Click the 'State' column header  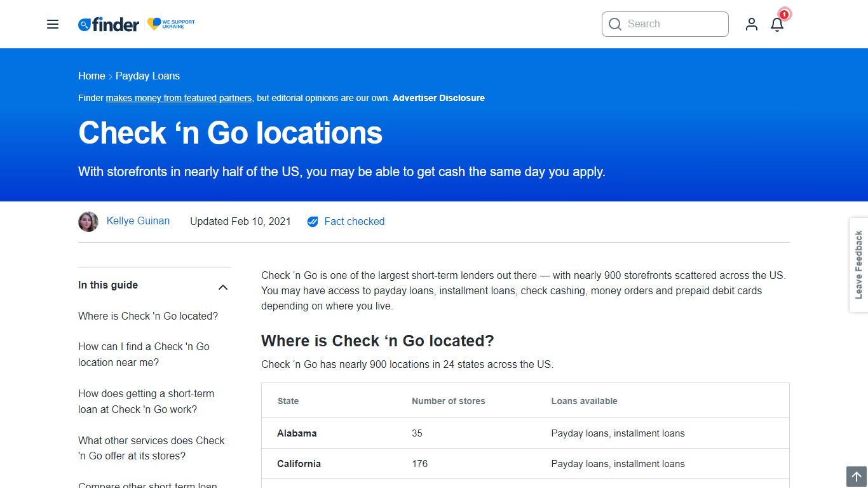pyautogui.click(x=288, y=401)
